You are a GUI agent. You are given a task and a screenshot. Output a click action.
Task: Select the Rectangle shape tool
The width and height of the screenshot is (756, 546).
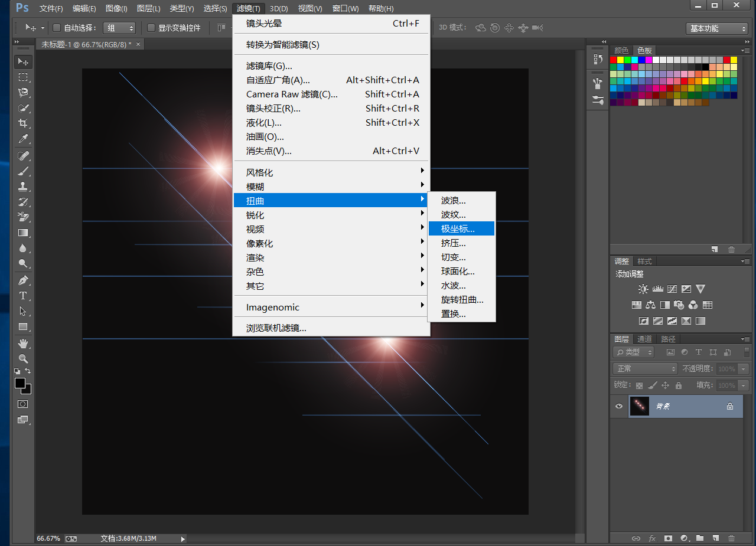[x=23, y=326]
